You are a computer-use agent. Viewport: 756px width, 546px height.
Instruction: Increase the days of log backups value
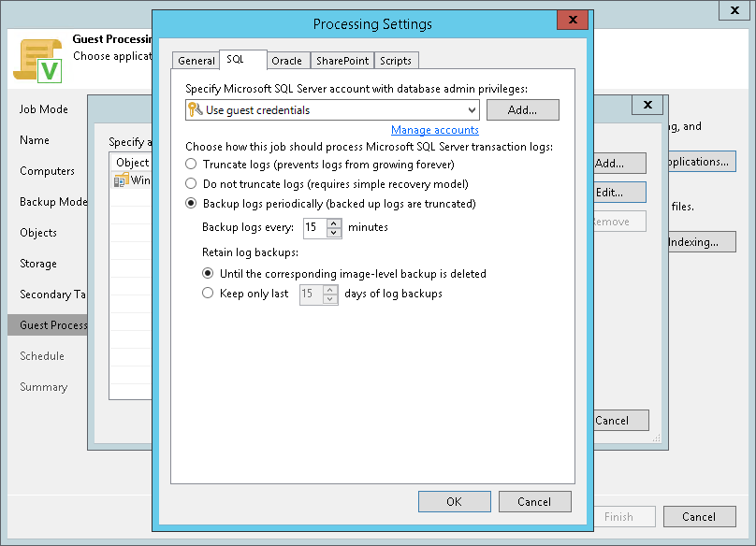point(329,290)
